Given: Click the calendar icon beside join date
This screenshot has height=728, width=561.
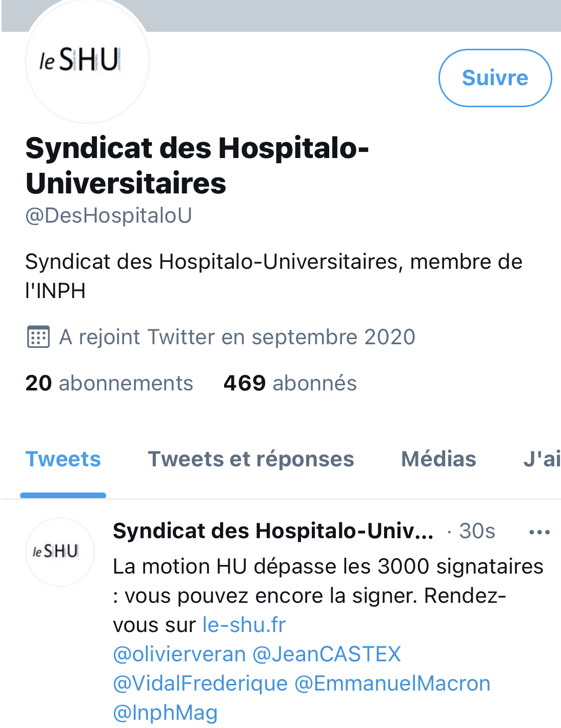Looking at the screenshot, I should click(38, 337).
